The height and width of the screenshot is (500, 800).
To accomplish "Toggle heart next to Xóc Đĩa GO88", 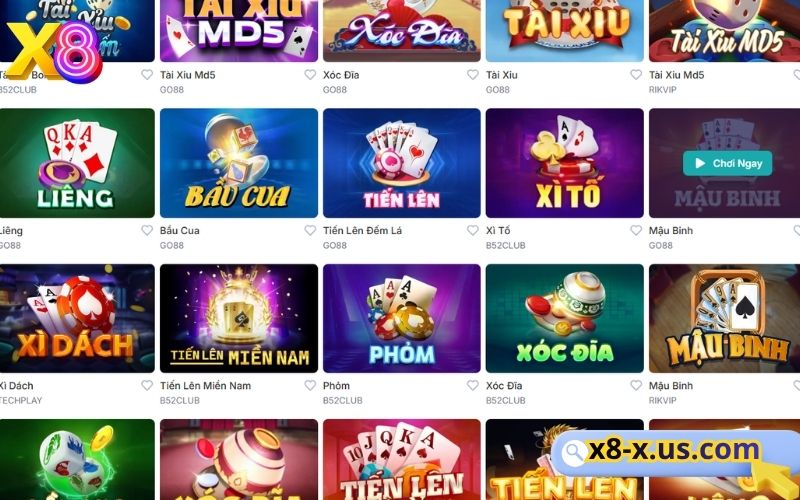I will (x=473, y=75).
